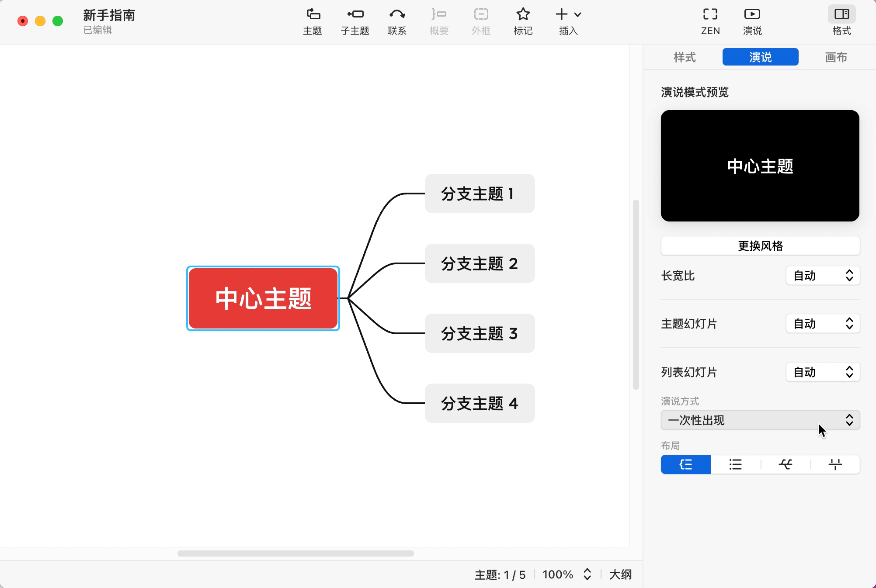Switch to the 画布 tab

point(836,57)
